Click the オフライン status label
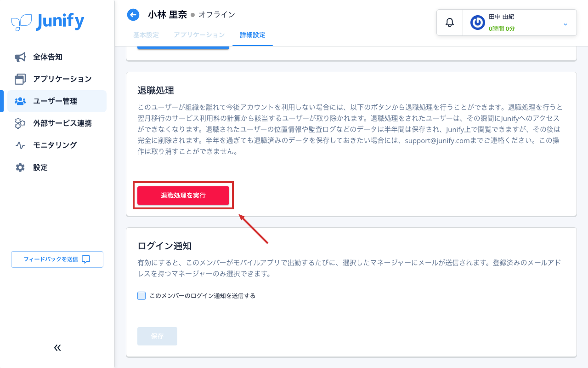This screenshot has height=368, width=588. coord(217,15)
